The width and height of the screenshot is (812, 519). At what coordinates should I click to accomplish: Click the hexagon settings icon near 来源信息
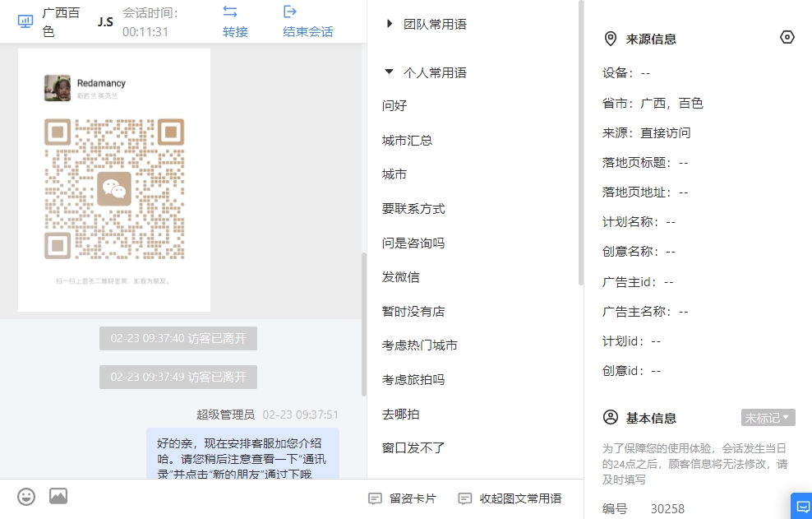point(787,37)
